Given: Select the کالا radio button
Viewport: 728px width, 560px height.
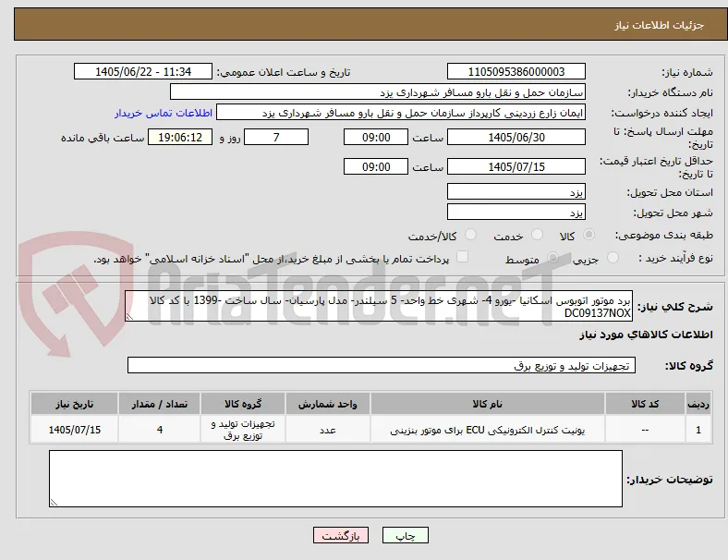Looking at the screenshot, I should (588, 235).
